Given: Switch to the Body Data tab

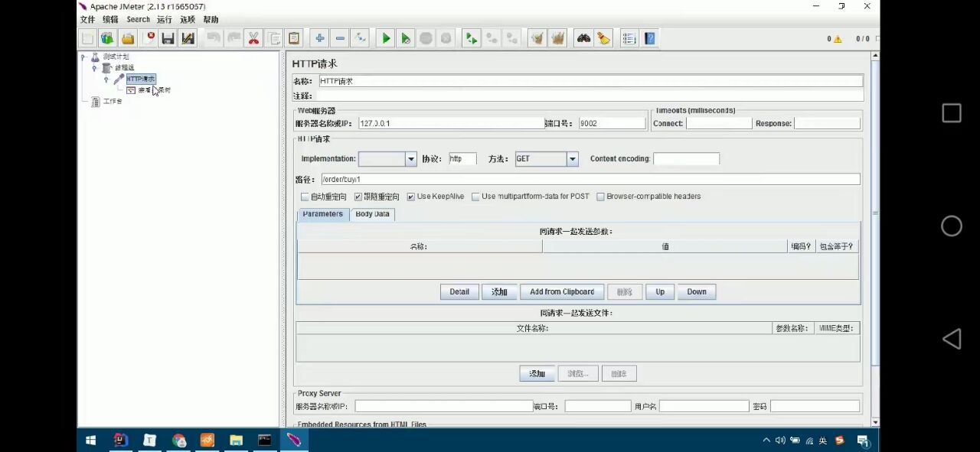Looking at the screenshot, I should (x=372, y=214).
